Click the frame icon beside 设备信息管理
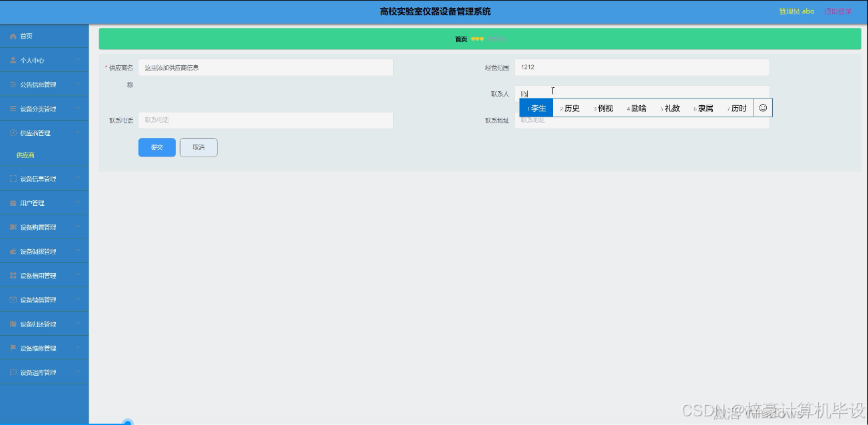Viewport: 868px width, 425px height. (x=13, y=179)
